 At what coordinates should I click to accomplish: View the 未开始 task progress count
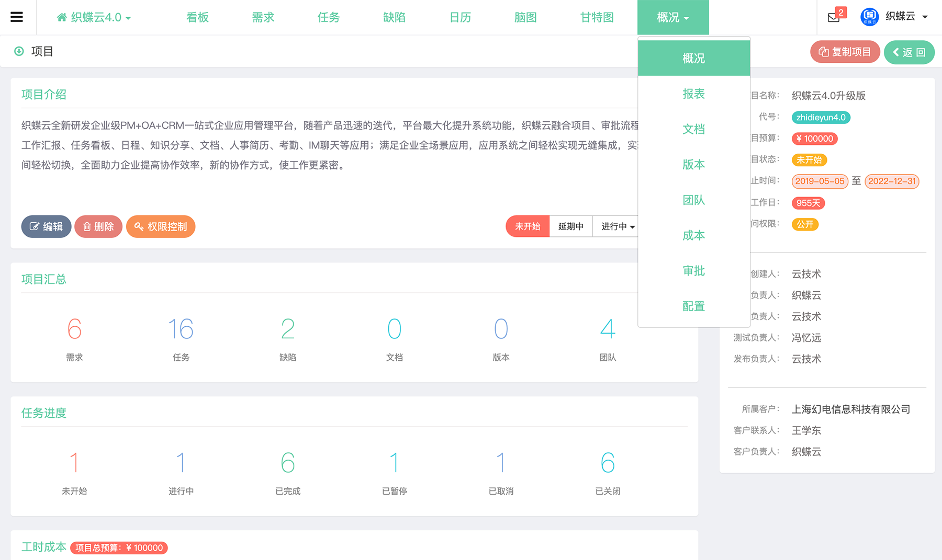[x=74, y=463]
